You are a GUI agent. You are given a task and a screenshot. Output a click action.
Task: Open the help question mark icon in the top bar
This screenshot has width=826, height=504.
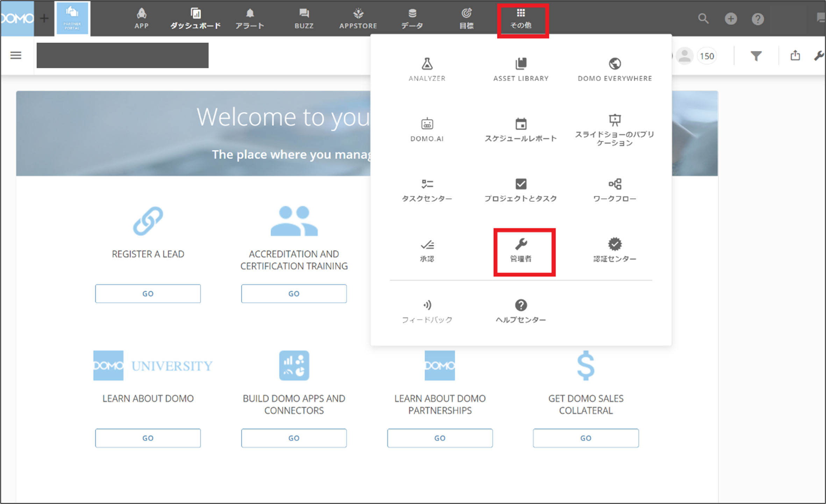point(757,19)
